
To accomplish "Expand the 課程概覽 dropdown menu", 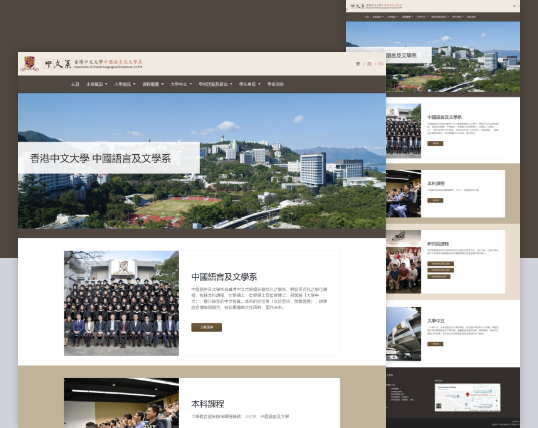I will pos(153,84).
